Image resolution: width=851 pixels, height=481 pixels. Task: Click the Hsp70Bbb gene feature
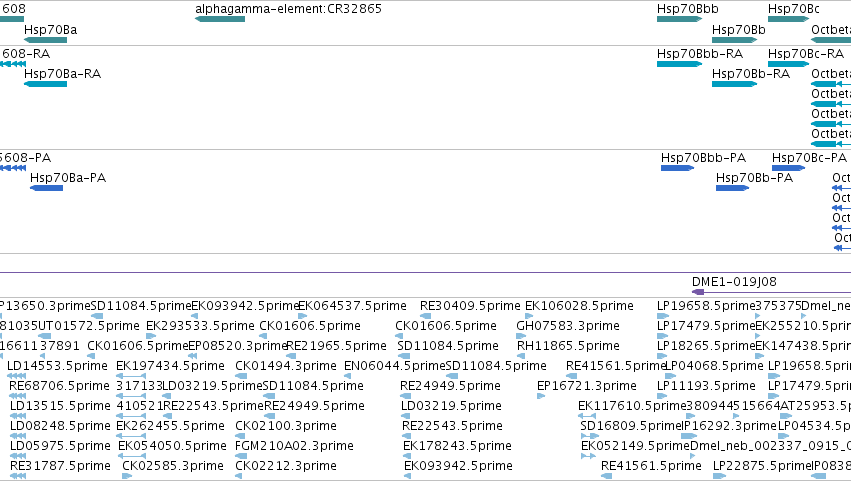tap(679, 19)
